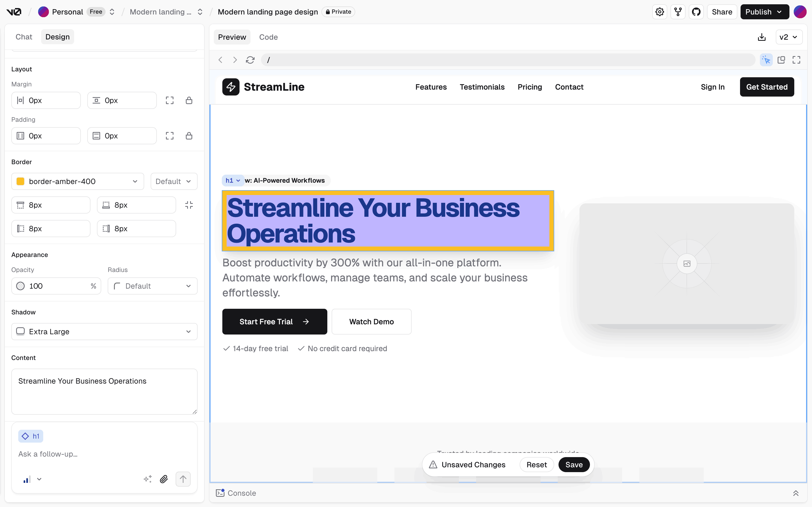The image size is (812, 507).
Task: Switch to the Chat tab
Action: [x=24, y=37]
